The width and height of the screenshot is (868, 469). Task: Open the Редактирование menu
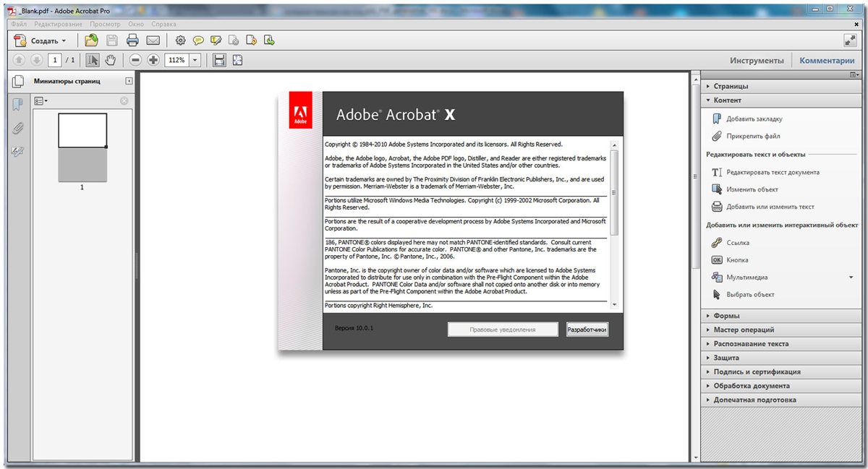58,24
